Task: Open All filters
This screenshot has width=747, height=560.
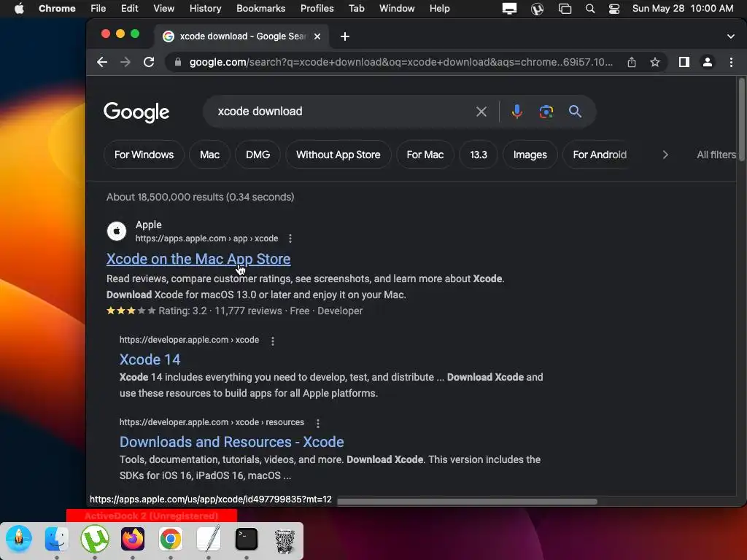Action: click(x=716, y=155)
